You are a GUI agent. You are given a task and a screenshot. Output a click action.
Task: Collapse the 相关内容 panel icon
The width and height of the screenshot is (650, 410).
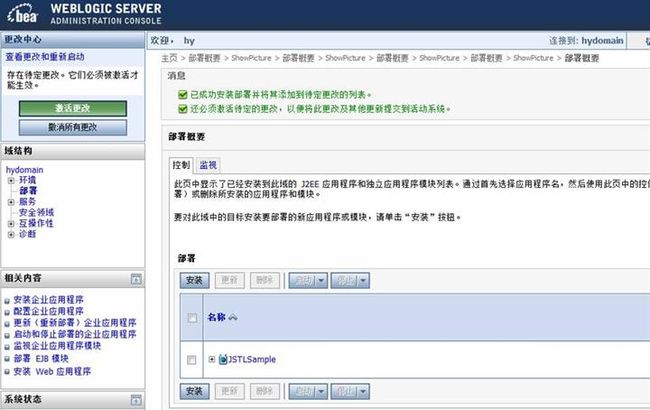[136, 279]
